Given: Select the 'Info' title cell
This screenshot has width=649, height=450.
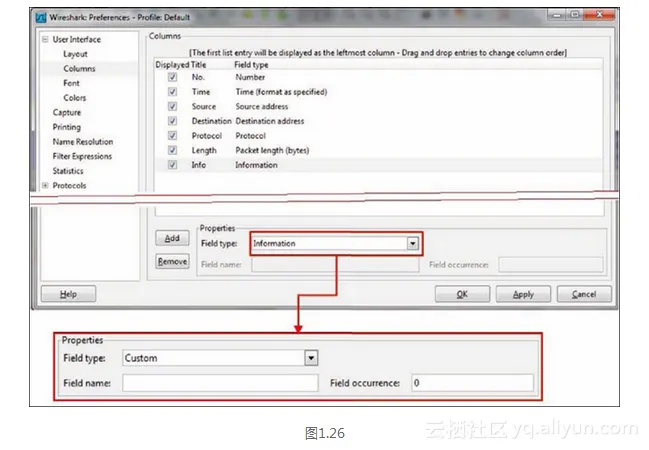Looking at the screenshot, I should (x=199, y=165).
